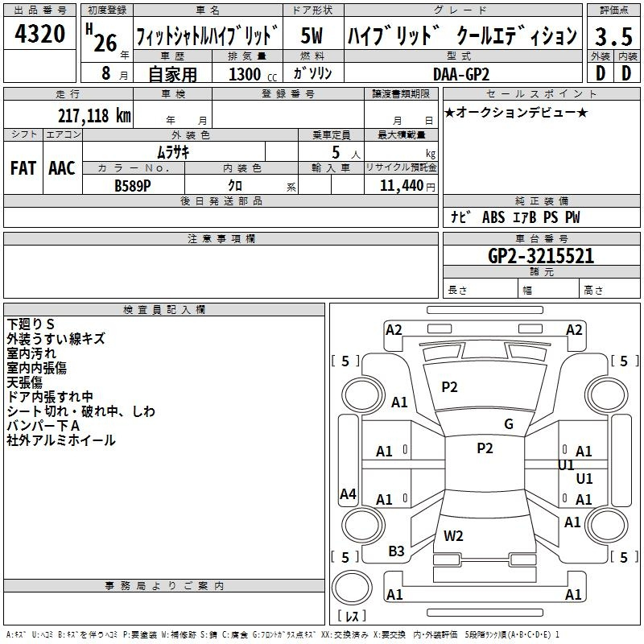Select displacement value 1300 cc

point(253,74)
